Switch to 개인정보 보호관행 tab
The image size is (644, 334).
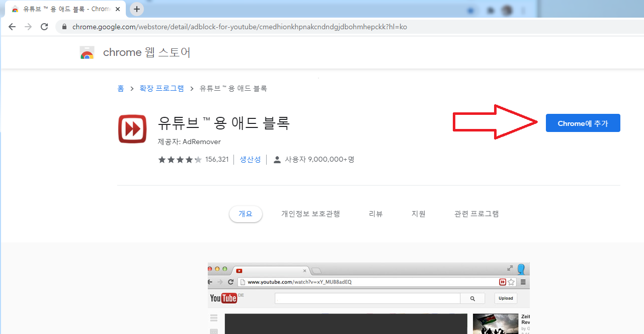click(310, 214)
